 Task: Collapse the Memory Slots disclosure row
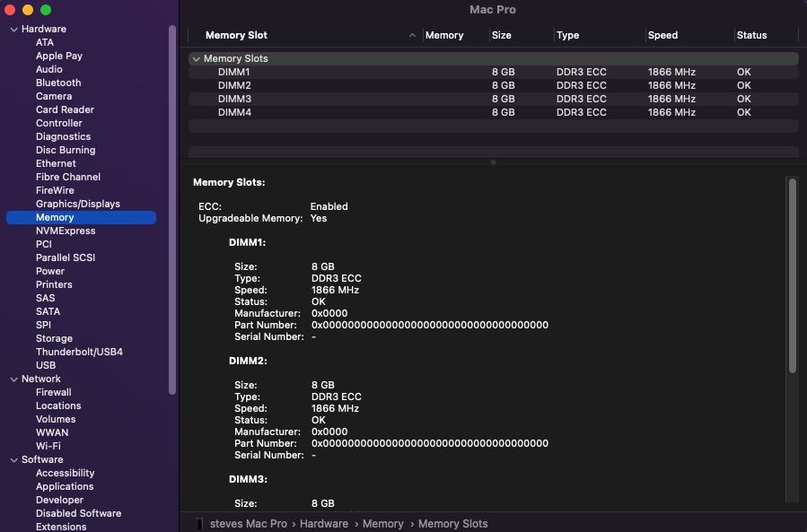click(x=196, y=58)
